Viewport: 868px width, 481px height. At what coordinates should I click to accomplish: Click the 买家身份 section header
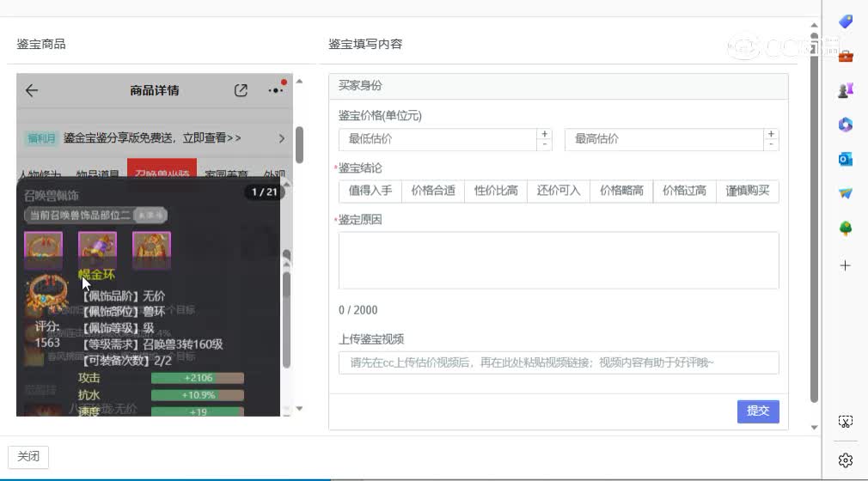point(558,86)
